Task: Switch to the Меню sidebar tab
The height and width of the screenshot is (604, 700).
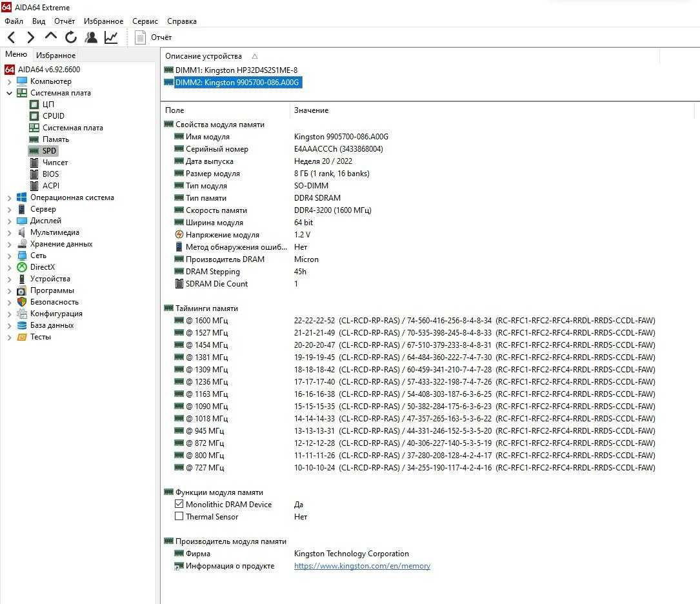Action: (x=16, y=54)
